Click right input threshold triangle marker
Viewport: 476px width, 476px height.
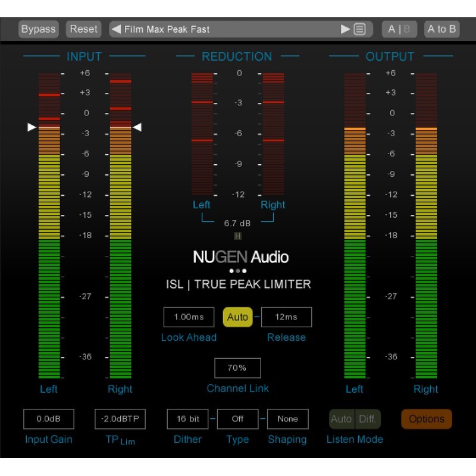coord(137,127)
